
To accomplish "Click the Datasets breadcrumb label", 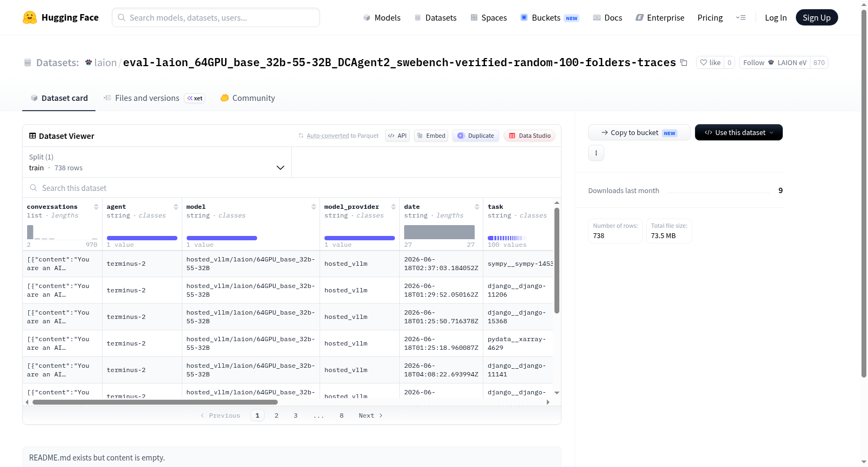I will 58,63.
